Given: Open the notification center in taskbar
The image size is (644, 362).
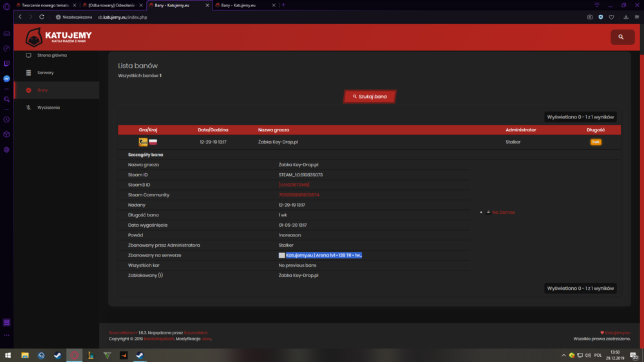Looking at the screenshot, I should [x=634, y=356].
